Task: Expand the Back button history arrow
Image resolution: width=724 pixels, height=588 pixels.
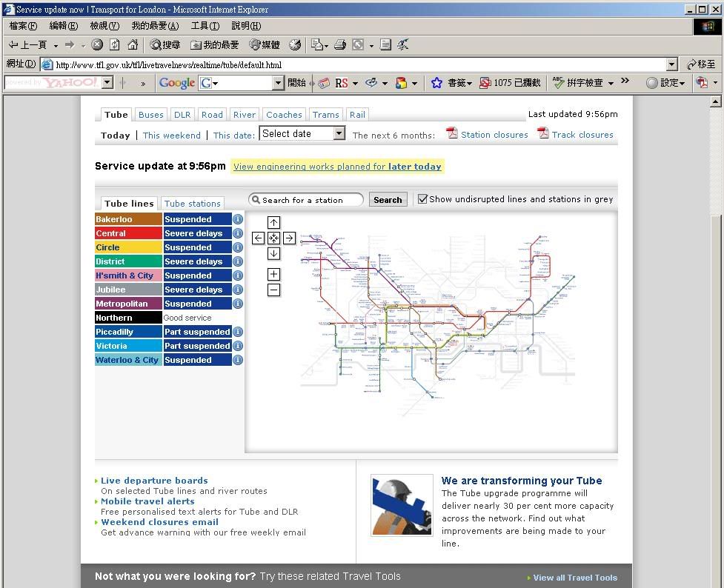Action: 56,45
